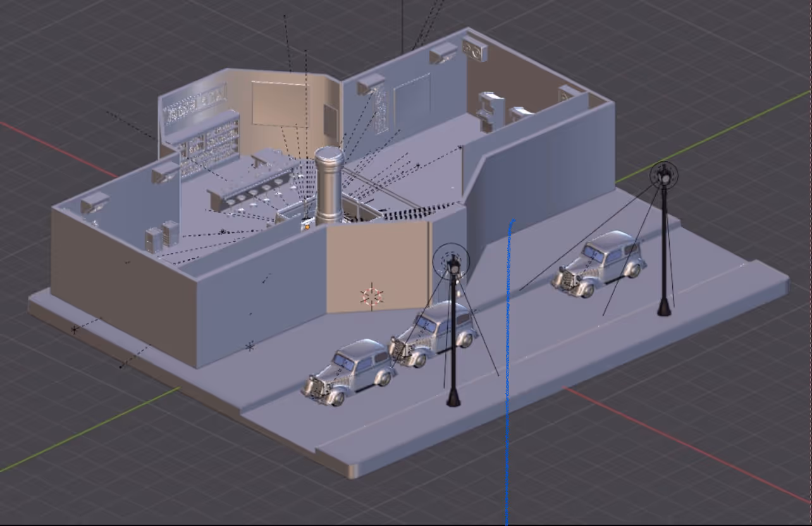This screenshot has width=812, height=526.
Task: Select the speaker at the top-right wall corner
Action: pos(475,49)
